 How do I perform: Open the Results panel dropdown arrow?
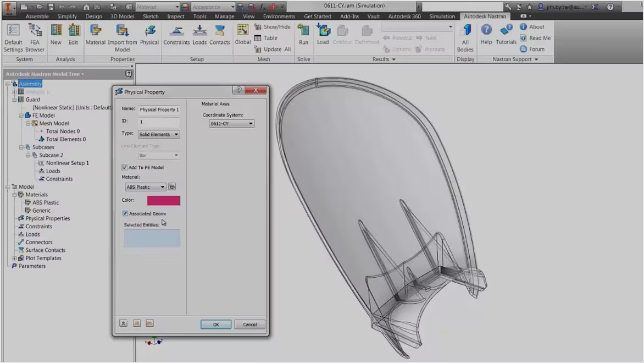click(394, 59)
